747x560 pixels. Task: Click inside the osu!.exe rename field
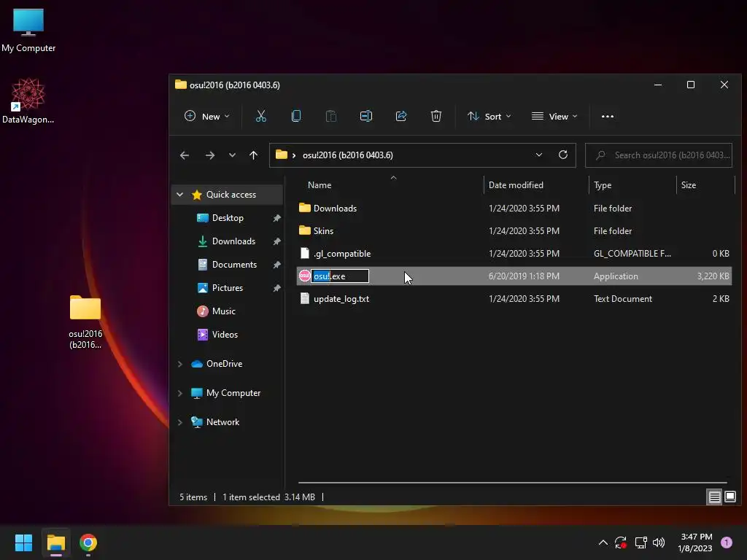pyautogui.click(x=340, y=276)
